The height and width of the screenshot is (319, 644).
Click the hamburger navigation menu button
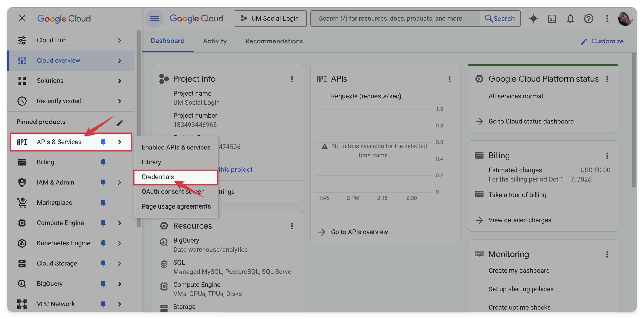click(x=154, y=18)
